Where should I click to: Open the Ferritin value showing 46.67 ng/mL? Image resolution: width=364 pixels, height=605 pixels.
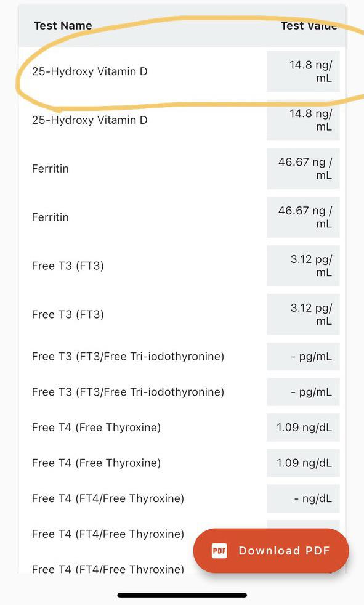click(303, 168)
